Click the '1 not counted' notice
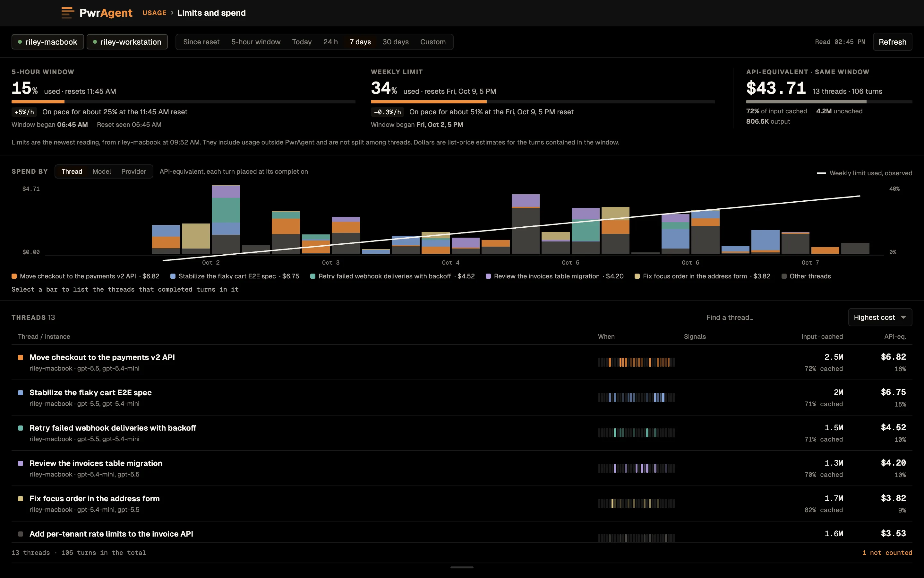 click(887, 553)
